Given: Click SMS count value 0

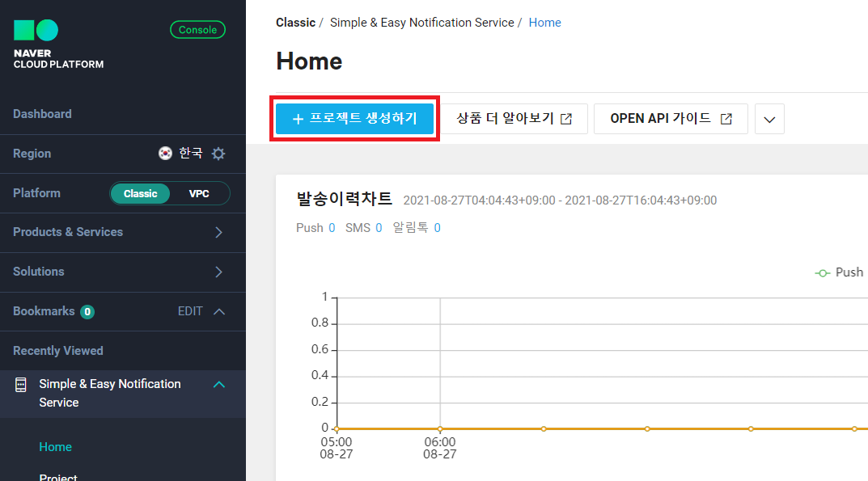Looking at the screenshot, I should click(x=379, y=228).
